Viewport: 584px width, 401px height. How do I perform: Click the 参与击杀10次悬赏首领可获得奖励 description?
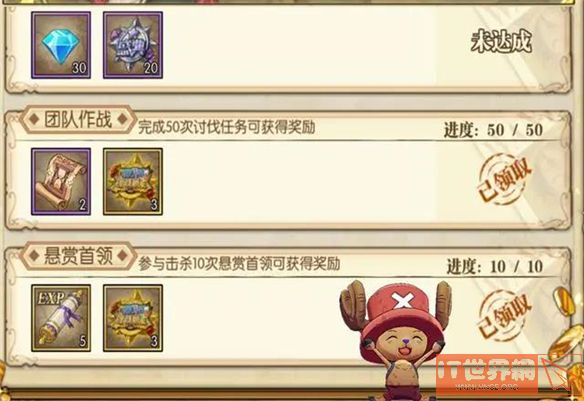point(239,264)
